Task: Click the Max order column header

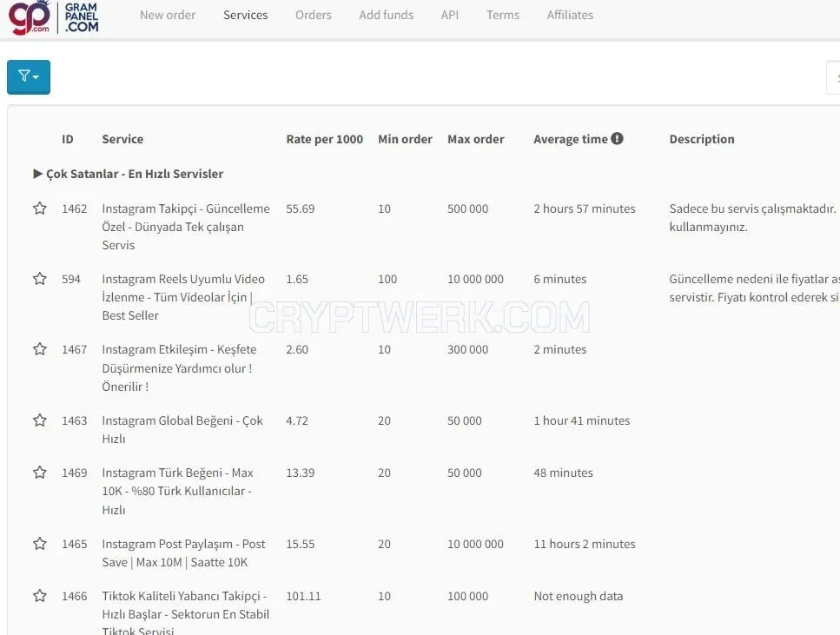Action: click(476, 139)
